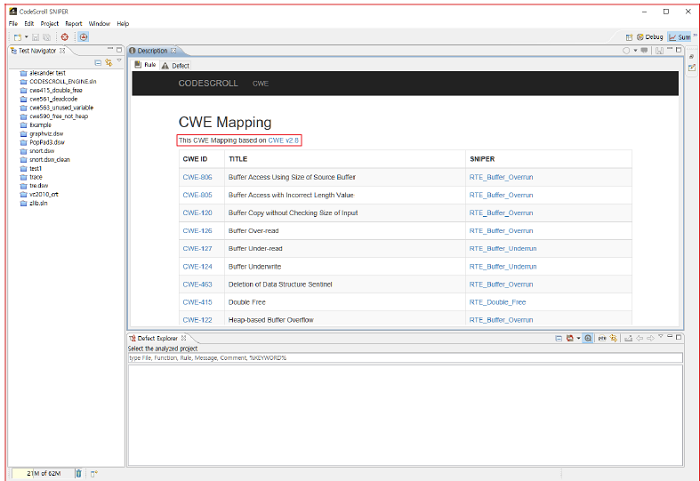Open the CWE-415 link
The width and height of the screenshot is (700, 481).
point(197,302)
